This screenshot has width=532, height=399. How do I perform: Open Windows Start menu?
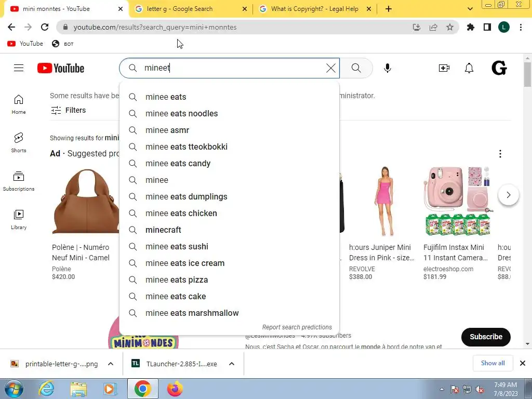tap(14, 389)
